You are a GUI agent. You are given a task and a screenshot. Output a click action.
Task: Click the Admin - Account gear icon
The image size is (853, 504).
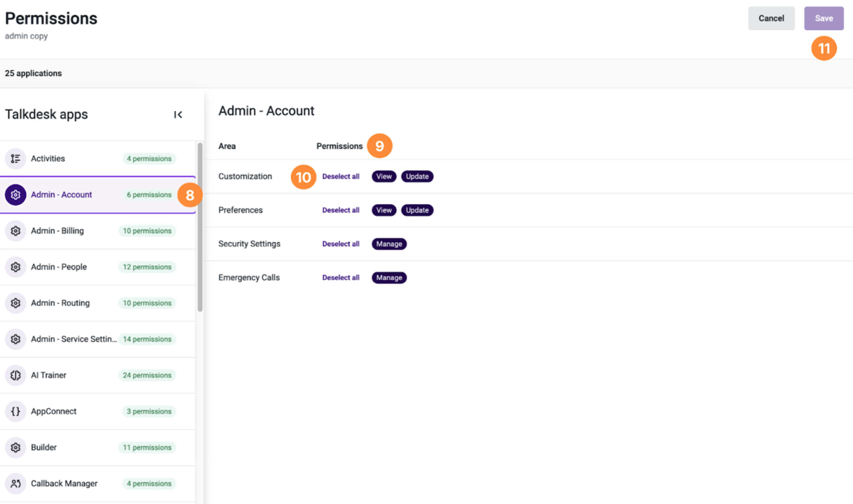[x=15, y=195]
